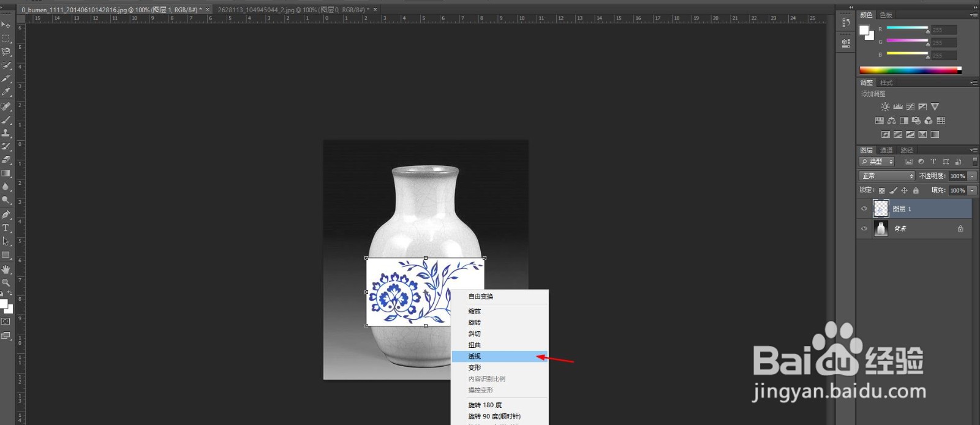980x425 pixels.
Task: Add a Photo Filter adjustment
Action: 916,121
